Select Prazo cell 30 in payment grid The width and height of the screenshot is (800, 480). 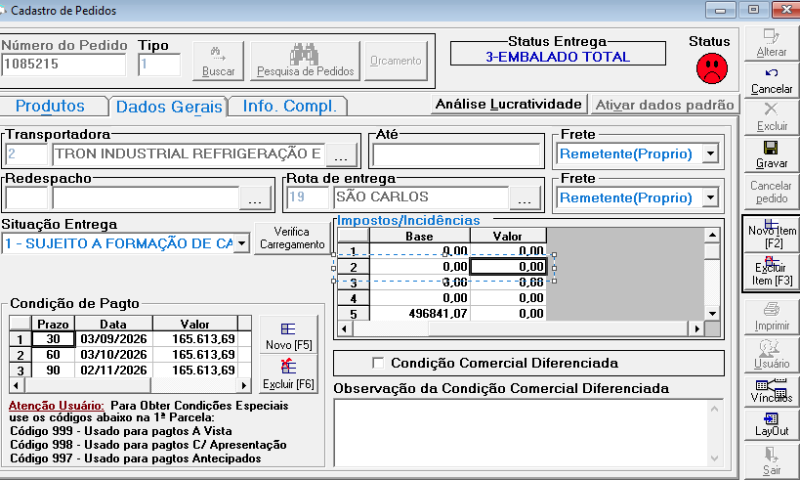54,339
